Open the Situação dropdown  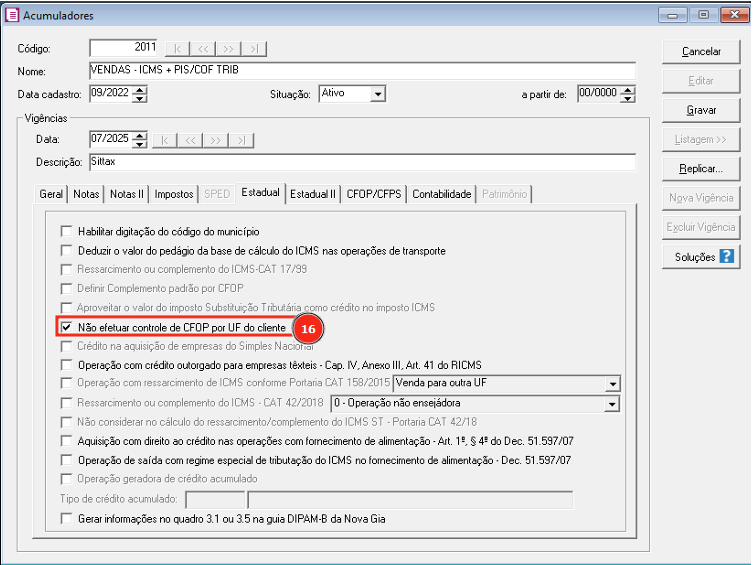pyautogui.click(x=377, y=94)
